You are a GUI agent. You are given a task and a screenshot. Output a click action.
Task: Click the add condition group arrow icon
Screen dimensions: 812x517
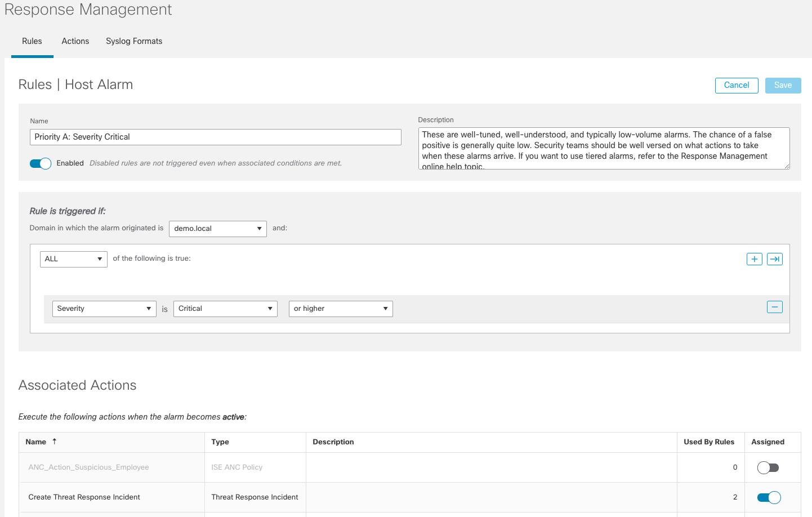click(x=774, y=259)
